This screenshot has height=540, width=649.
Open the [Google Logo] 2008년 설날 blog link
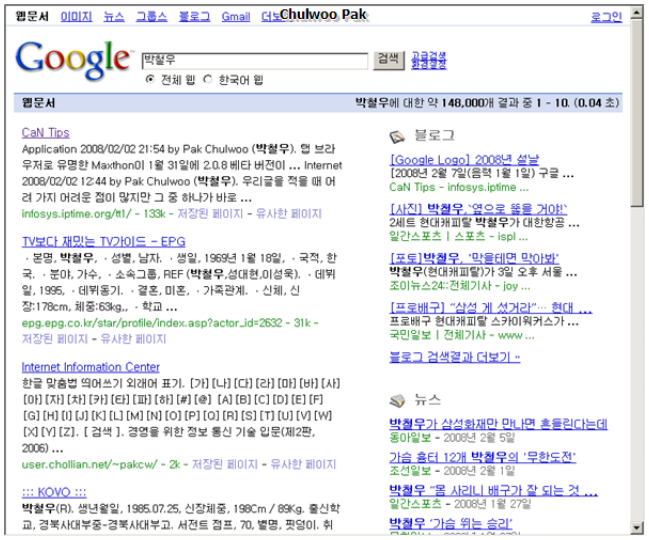pos(464,160)
